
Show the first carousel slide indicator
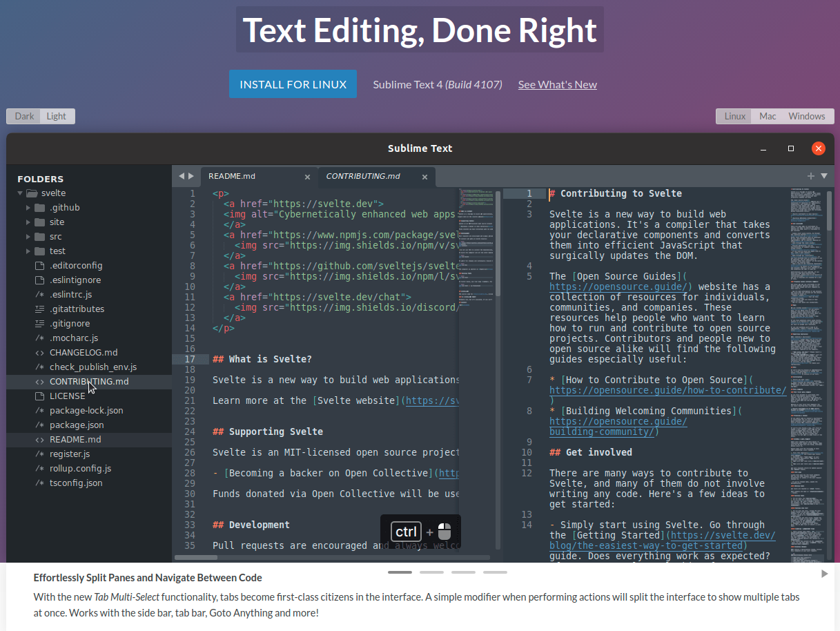(x=400, y=572)
